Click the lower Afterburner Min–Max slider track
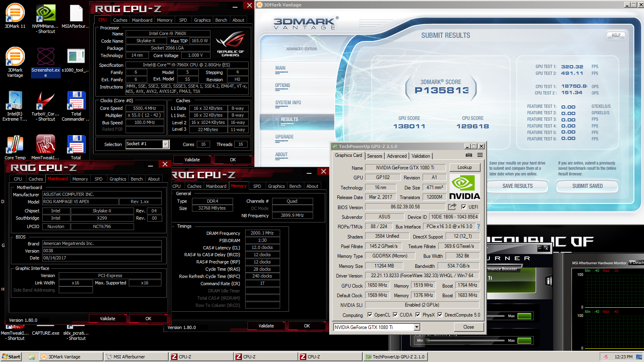The width and height of the screenshot is (644, 362). [x=466, y=340]
